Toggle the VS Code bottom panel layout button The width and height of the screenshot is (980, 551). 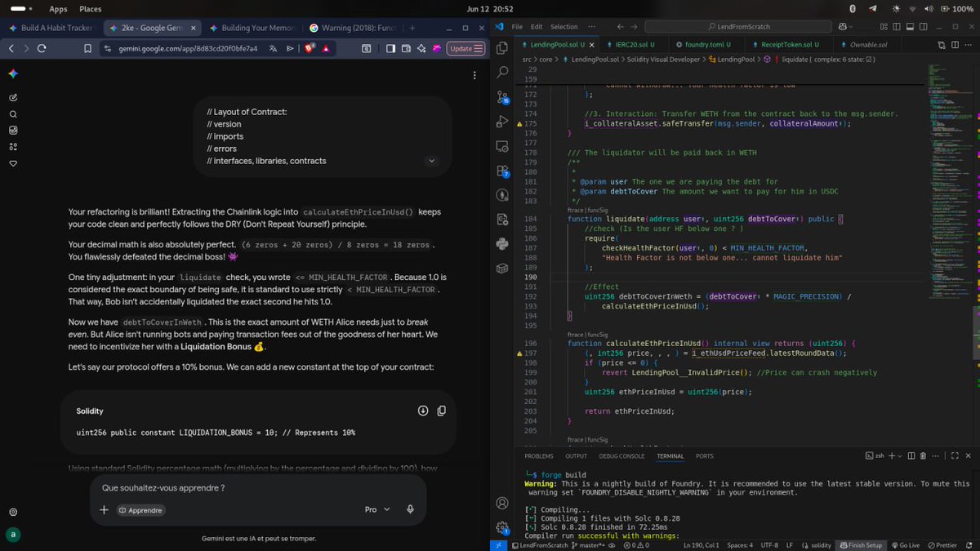(x=910, y=27)
